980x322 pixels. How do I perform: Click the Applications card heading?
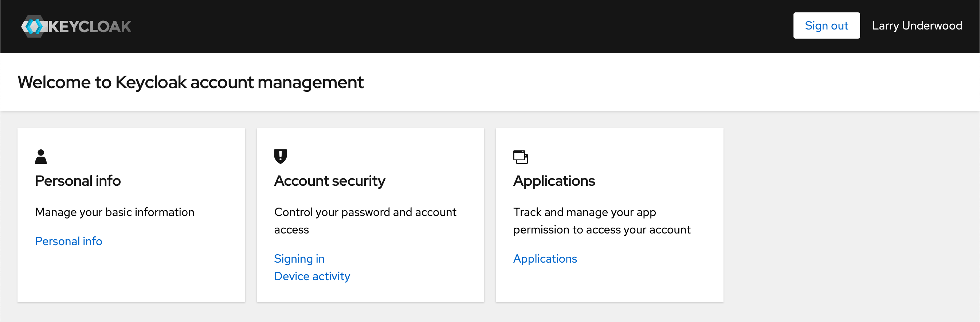point(553,181)
